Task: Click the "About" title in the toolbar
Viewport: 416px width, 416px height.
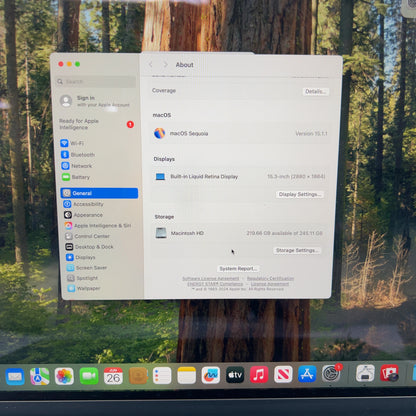Action: pos(184,65)
